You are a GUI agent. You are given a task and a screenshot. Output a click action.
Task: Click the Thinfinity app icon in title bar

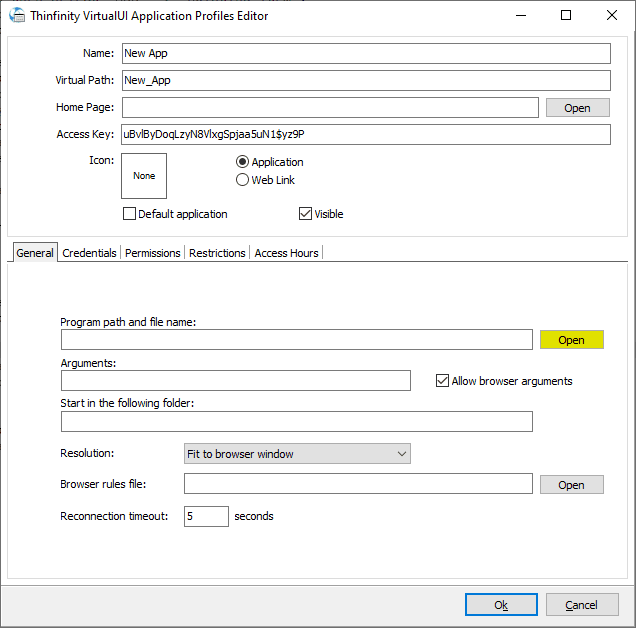17,15
